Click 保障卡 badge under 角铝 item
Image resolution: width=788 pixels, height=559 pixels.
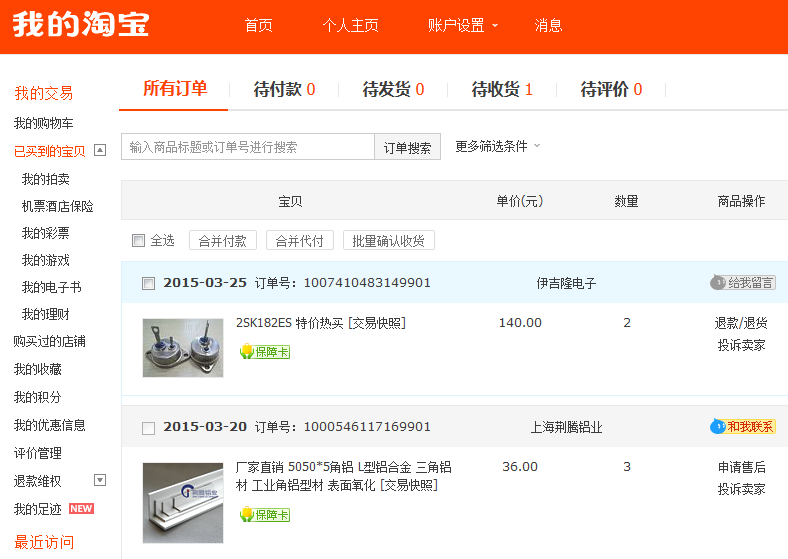pos(265,514)
